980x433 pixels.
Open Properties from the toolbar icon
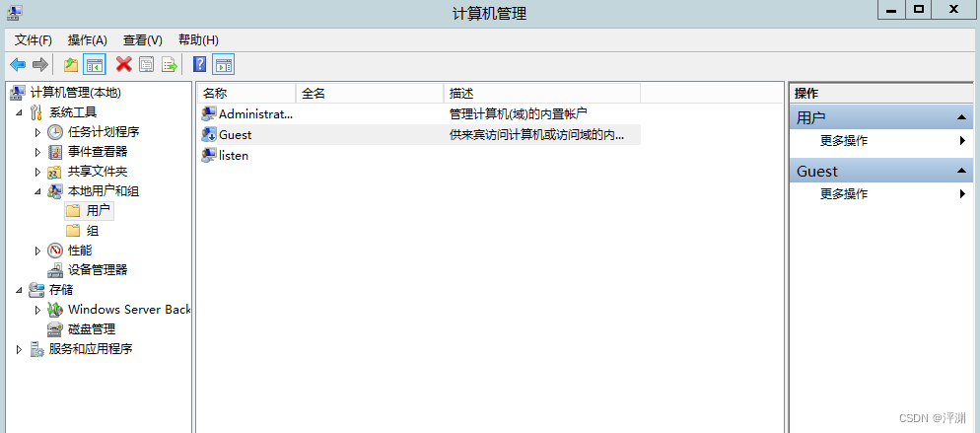click(146, 64)
